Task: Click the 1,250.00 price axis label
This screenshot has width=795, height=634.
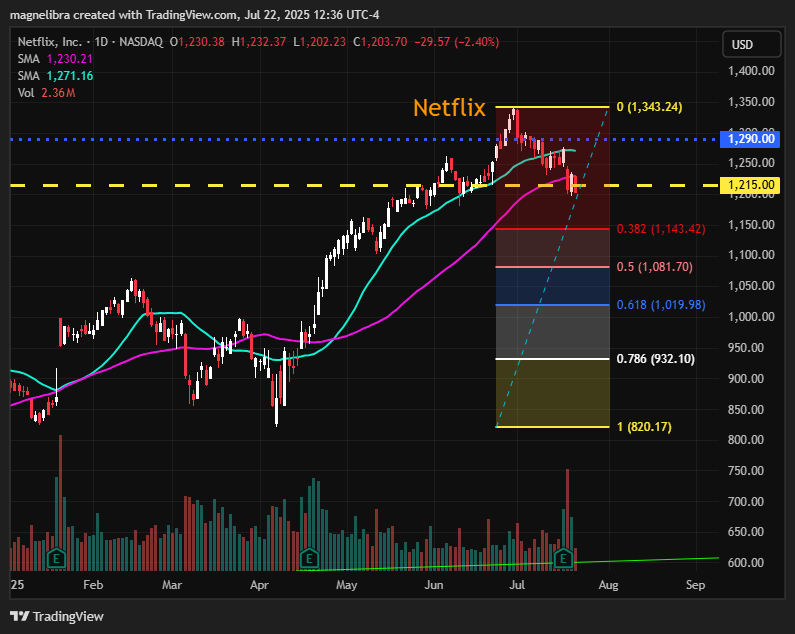Action: (751, 163)
